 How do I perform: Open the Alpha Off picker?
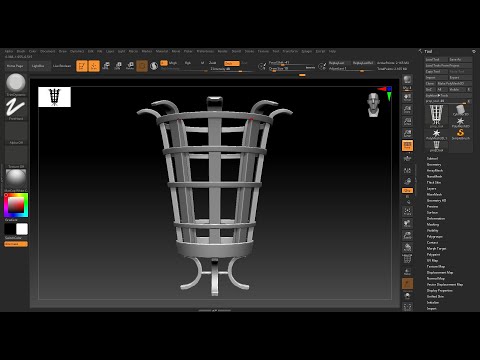point(16,133)
